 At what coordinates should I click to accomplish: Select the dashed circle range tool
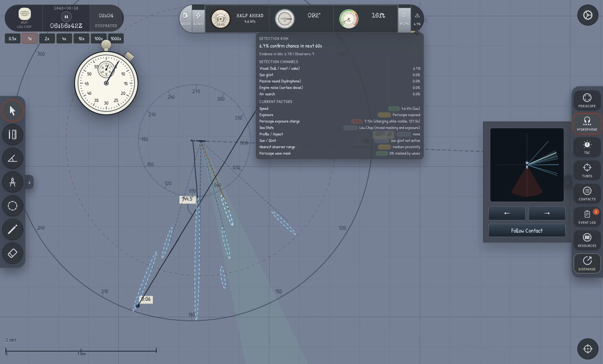point(13,206)
